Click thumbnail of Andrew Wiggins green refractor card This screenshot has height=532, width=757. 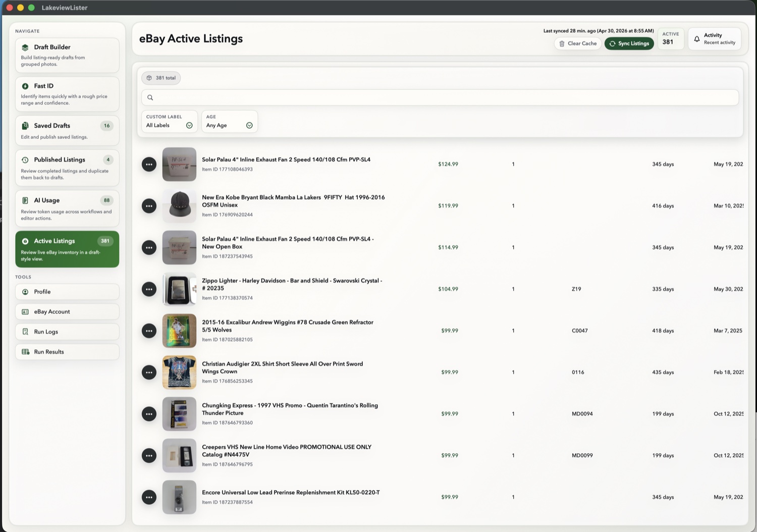point(179,331)
